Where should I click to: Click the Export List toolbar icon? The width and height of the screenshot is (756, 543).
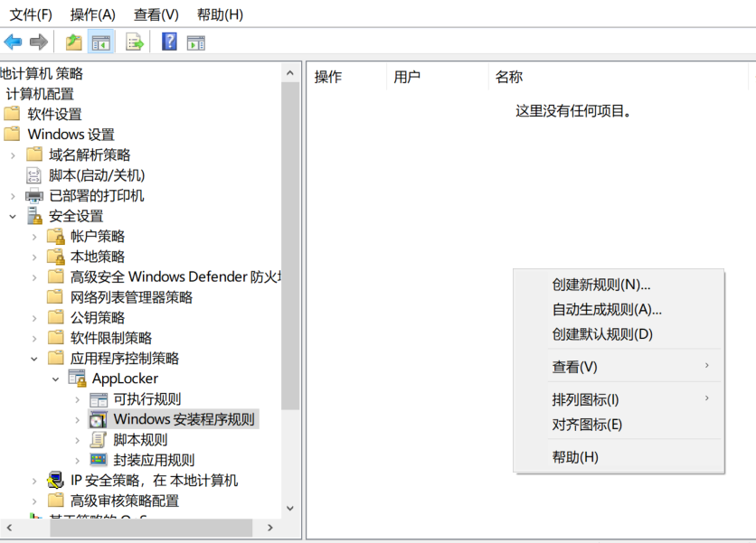135,42
